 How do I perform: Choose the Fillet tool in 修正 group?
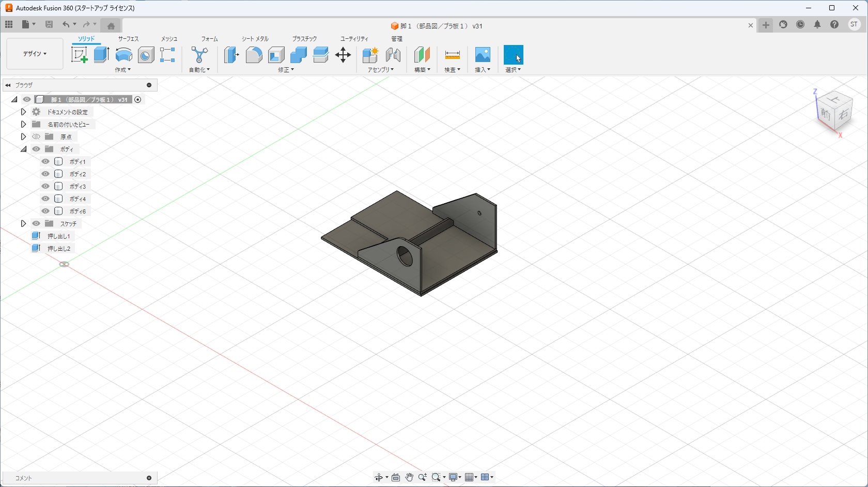click(x=254, y=54)
